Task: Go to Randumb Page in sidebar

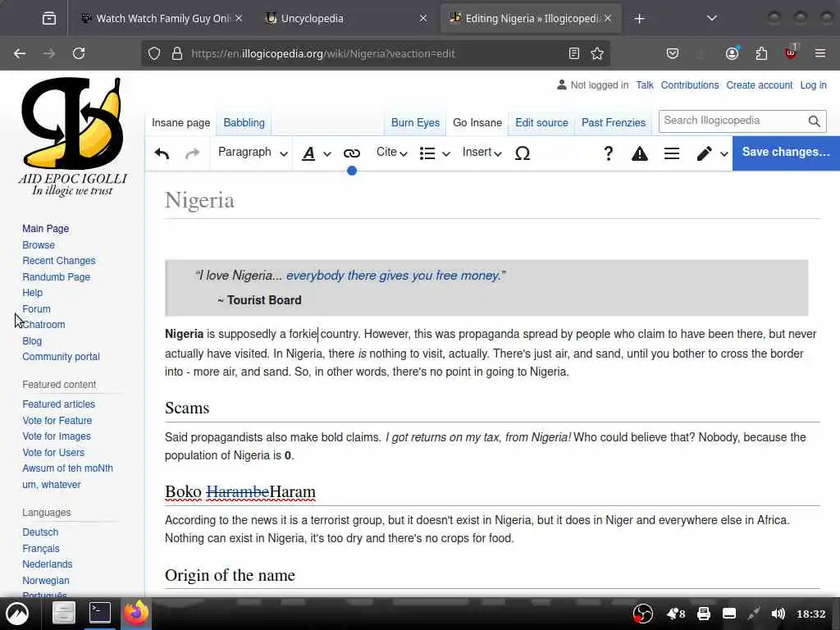Action: 57,277
